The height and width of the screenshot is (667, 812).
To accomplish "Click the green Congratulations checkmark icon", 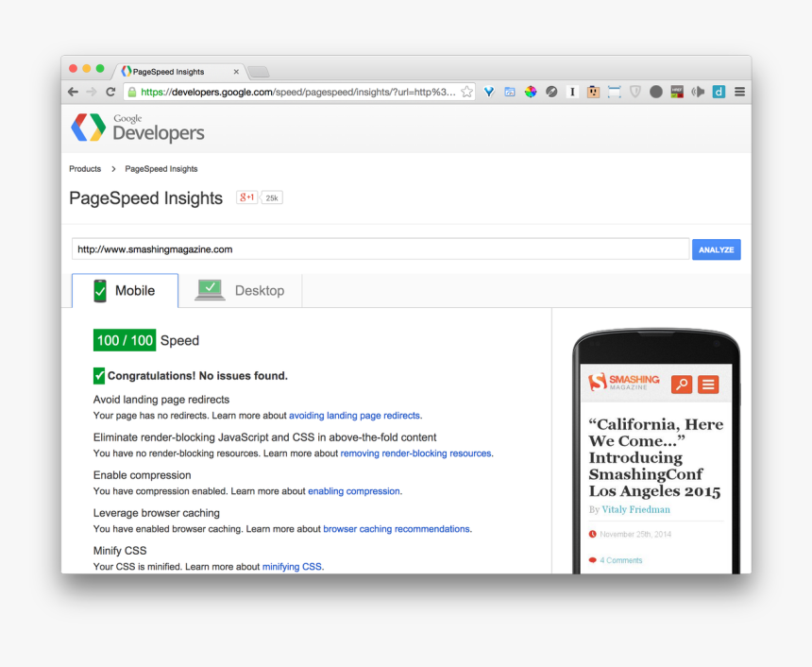I will click(99, 376).
